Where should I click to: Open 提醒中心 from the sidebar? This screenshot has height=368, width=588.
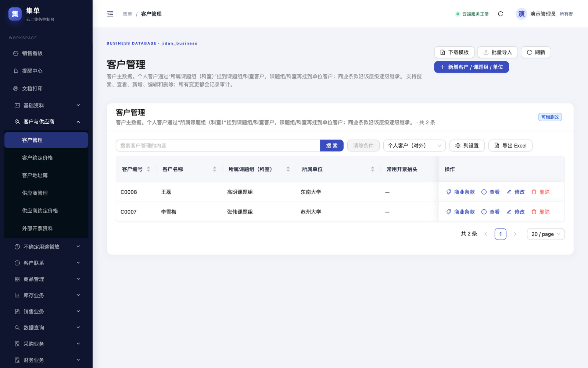[46, 71]
